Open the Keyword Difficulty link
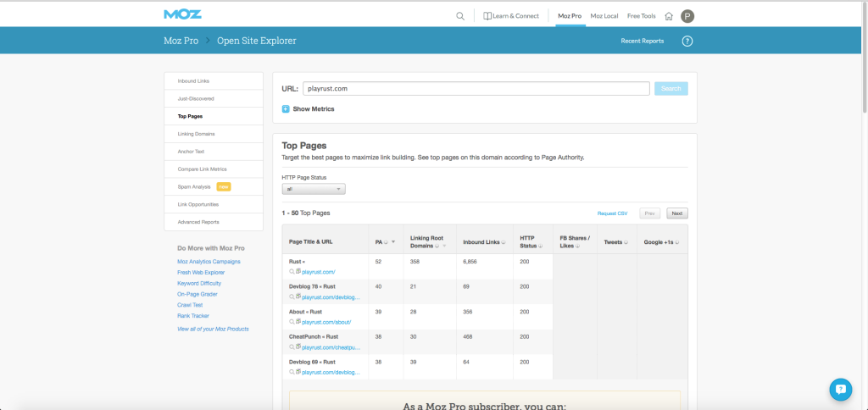 (x=199, y=283)
